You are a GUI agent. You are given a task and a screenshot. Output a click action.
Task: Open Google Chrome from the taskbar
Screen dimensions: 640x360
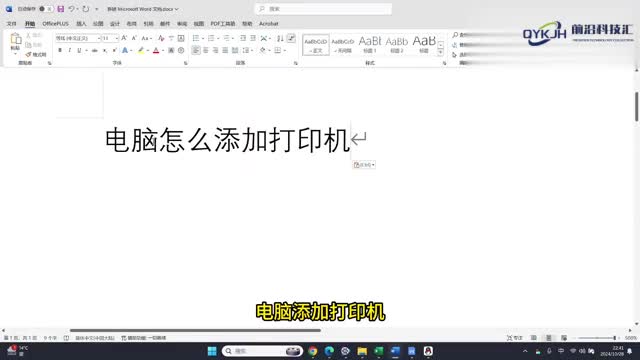(313, 351)
